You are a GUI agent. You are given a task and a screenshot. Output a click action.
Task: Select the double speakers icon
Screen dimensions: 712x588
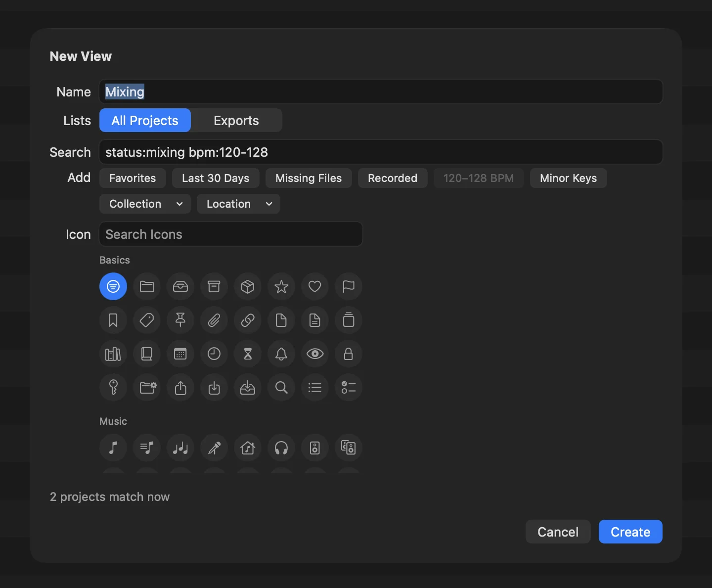tap(349, 448)
